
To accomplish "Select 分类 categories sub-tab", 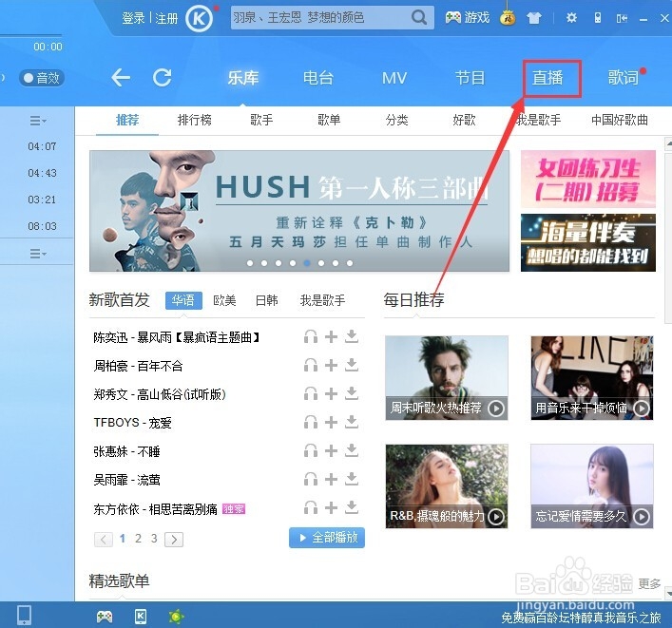I will (397, 120).
